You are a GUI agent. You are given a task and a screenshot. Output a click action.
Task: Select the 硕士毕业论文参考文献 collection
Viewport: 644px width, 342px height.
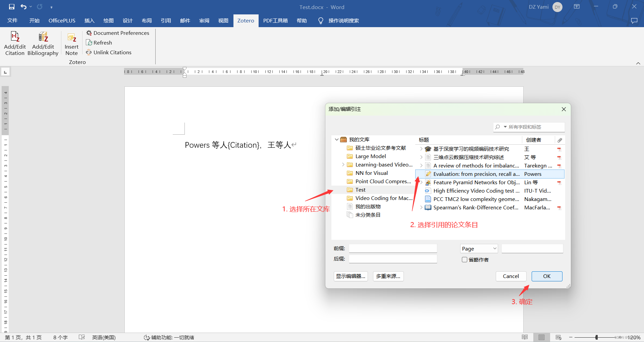point(380,148)
